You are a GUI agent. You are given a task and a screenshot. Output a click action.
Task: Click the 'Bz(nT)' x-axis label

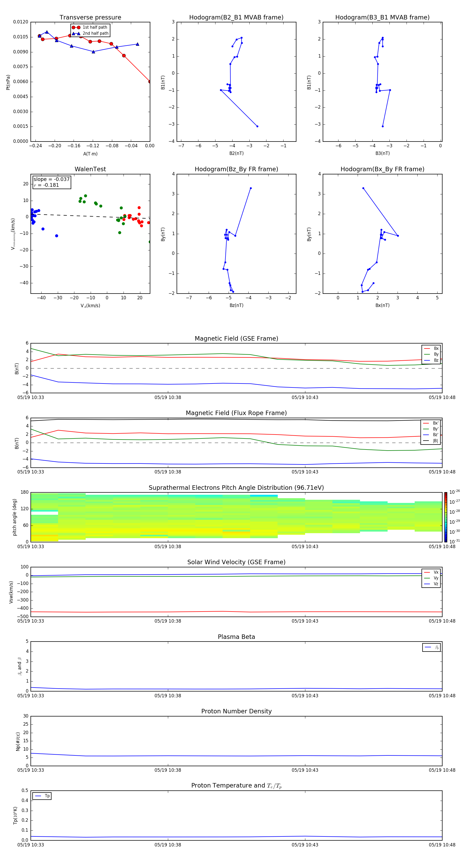(x=236, y=305)
